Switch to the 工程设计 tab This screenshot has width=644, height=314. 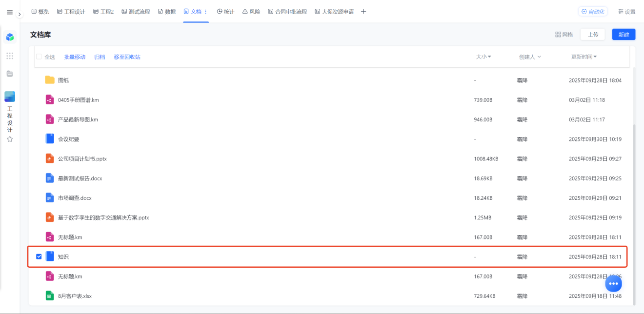[x=71, y=12]
